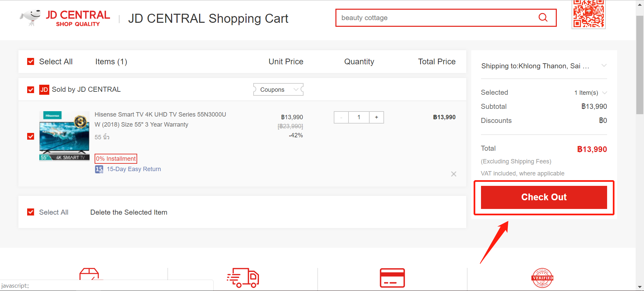Click the quantity input field

(359, 117)
